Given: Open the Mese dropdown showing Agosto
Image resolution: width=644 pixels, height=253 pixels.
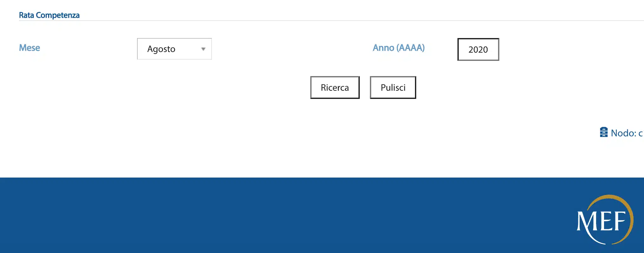Looking at the screenshot, I should pos(174,49).
